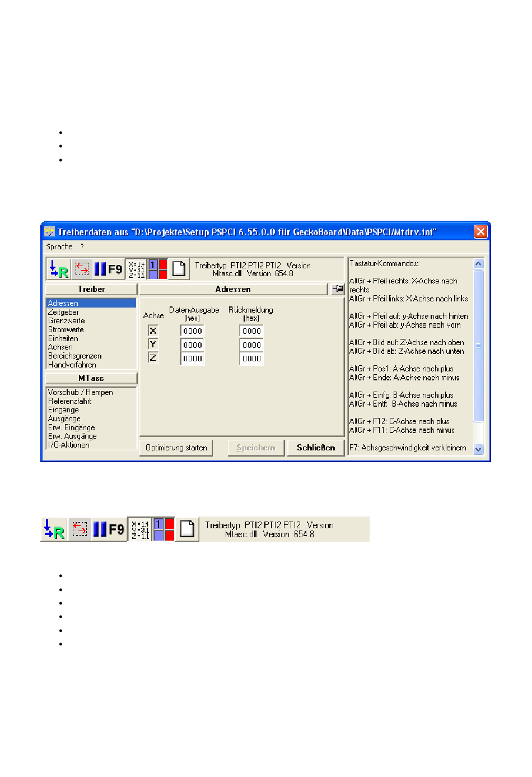532x777 pixels.
Task: Click the line 'AltGr + Pos1: A-Achse nach plus'
Action: coord(402,369)
